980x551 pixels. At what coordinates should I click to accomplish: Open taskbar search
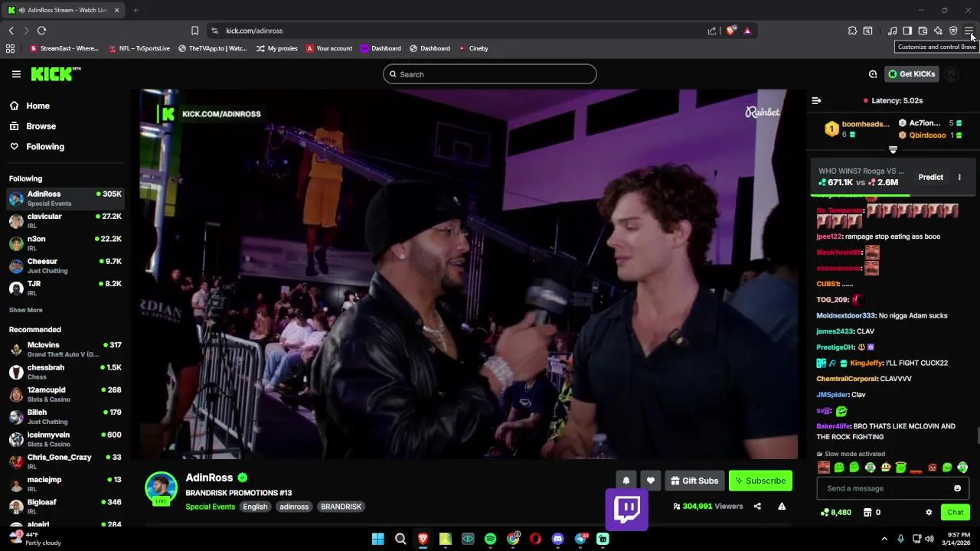tap(400, 539)
